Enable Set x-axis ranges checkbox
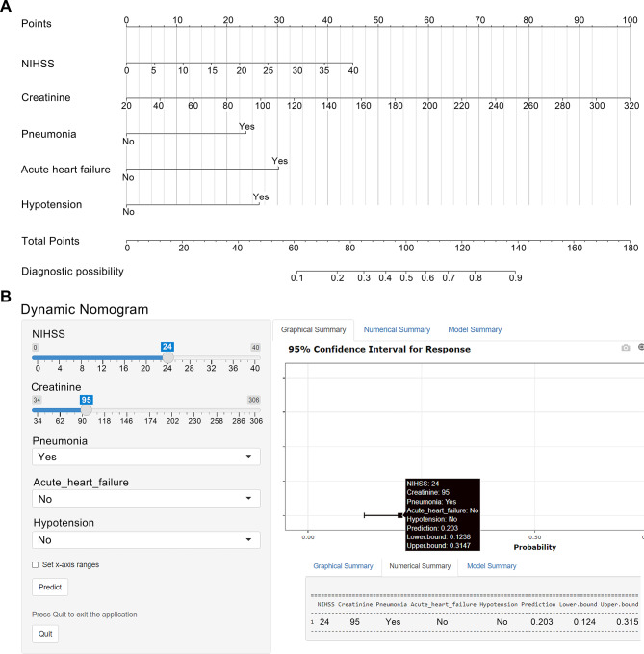This screenshot has height=654, width=644. 35,564
